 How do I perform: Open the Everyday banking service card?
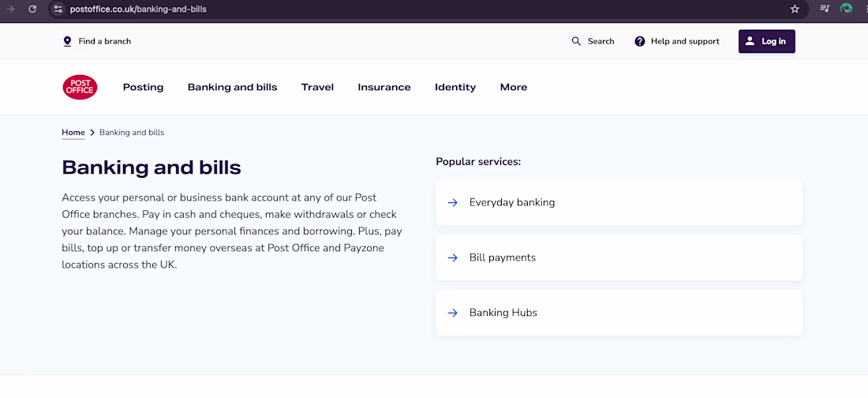click(x=619, y=202)
